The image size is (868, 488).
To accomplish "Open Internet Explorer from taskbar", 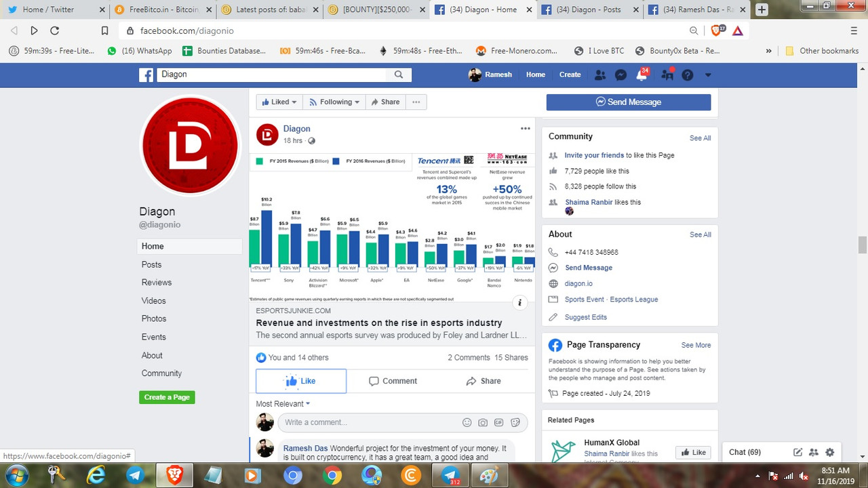I will coord(96,475).
